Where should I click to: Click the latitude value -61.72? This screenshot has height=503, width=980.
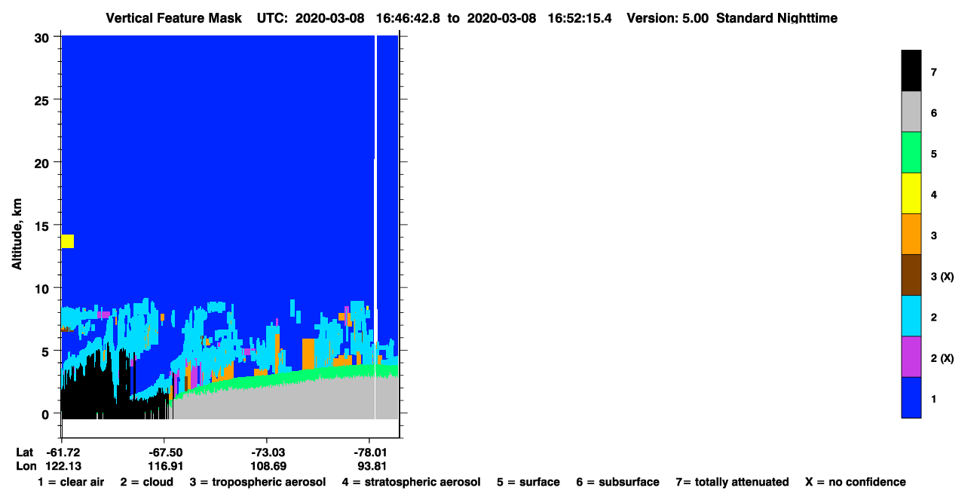(x=62, y=452)
